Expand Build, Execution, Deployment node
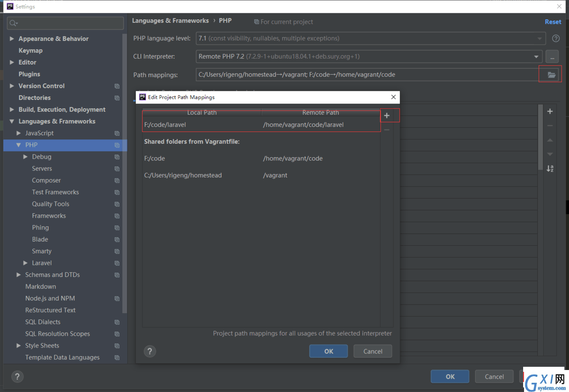 click(12, 110)
